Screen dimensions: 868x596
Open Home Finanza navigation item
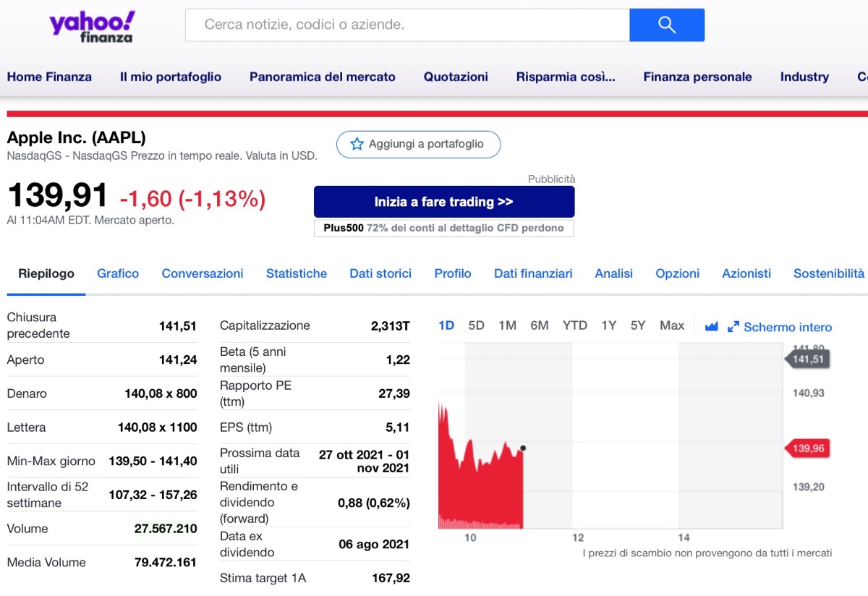[x=49, y=77]
